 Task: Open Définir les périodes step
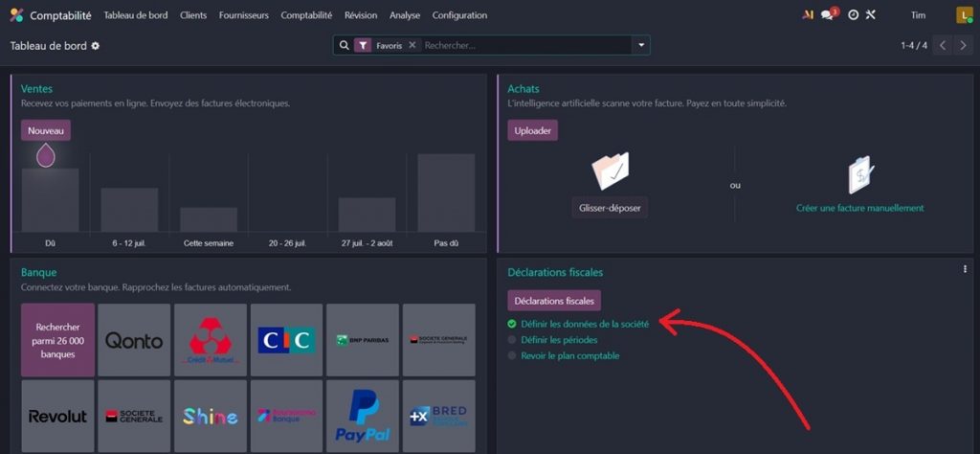[x=559, y=340]
